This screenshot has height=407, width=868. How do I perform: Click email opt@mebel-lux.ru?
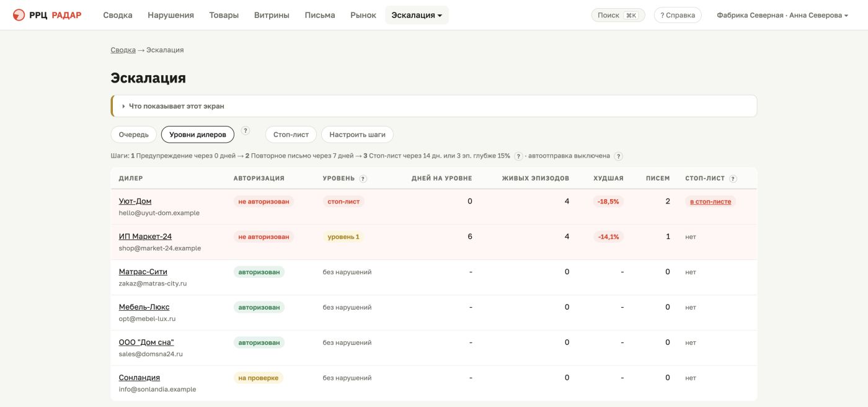click(x=148, y=319)
